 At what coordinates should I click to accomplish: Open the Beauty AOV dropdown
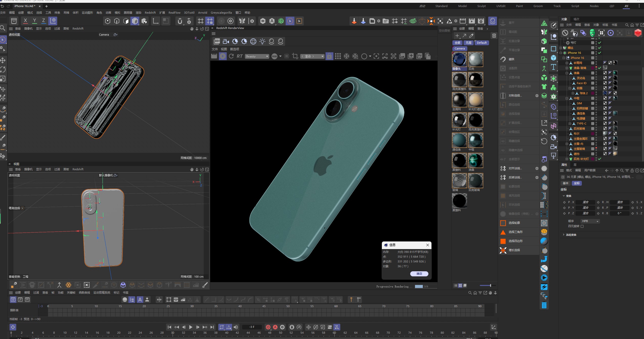257,56
